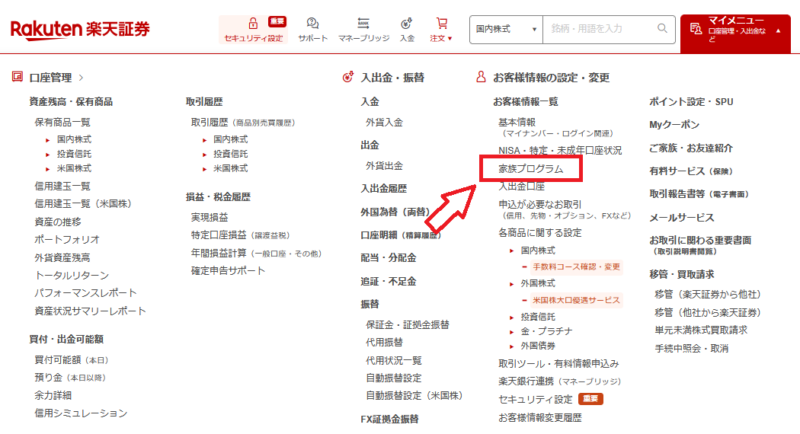Open 国内株式 under 取引履歴

231,139
